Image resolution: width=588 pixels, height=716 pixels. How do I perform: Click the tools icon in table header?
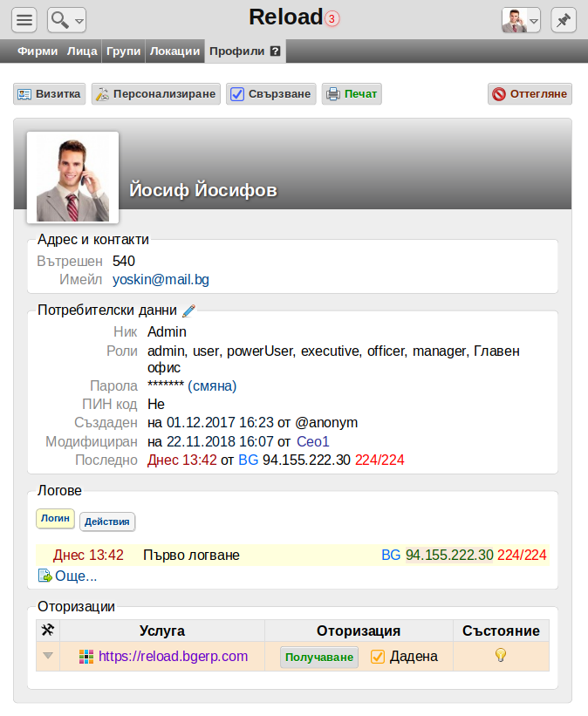[x=48, y=631]
